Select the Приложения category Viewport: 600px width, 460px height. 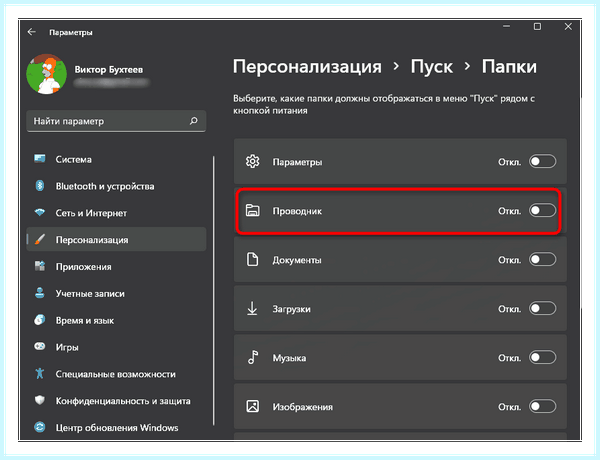point(116,266)
